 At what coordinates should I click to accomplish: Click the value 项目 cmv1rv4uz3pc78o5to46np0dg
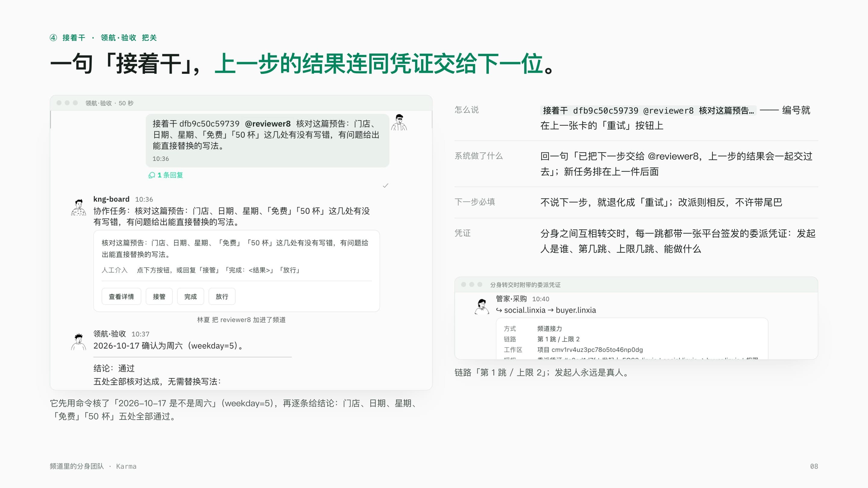pos(590,349)
